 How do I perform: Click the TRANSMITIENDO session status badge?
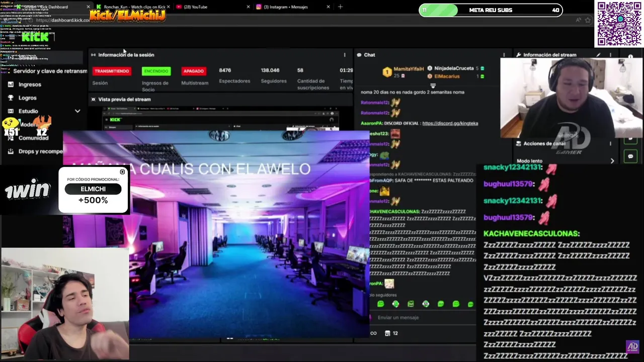click(112, 71)
